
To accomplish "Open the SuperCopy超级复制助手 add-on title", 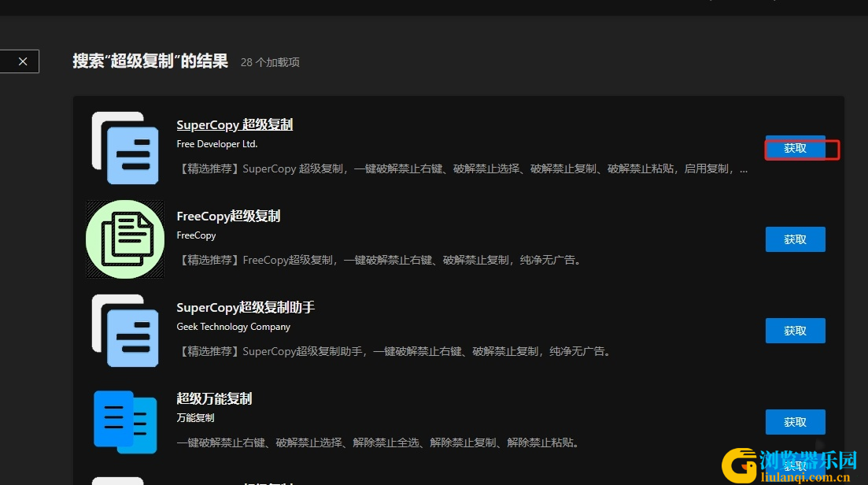I will pyautogui.click(x=246, y=307).
